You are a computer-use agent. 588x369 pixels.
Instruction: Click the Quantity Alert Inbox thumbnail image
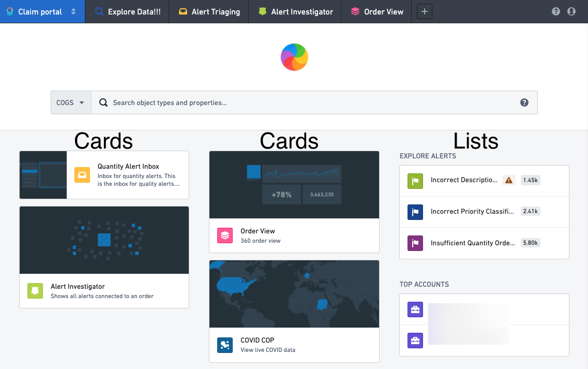point(43,175)
